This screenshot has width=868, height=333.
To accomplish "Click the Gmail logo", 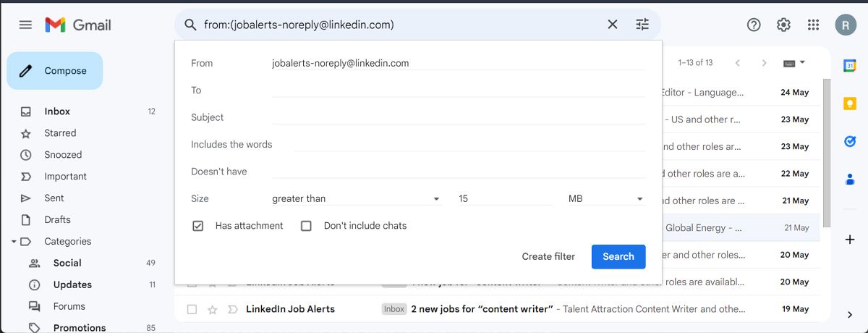I will click(x=78, y=25).
